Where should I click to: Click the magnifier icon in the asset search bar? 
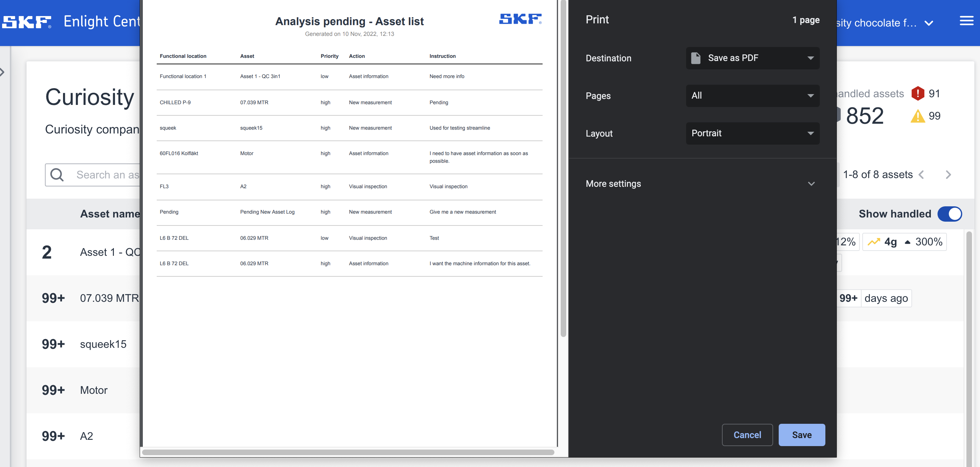[x=57, y=175]
